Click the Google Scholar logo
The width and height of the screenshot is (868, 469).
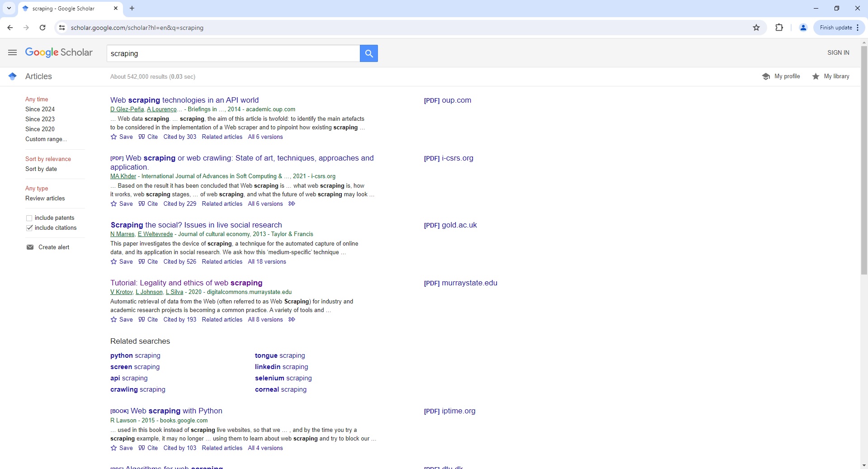click(58, 52)
